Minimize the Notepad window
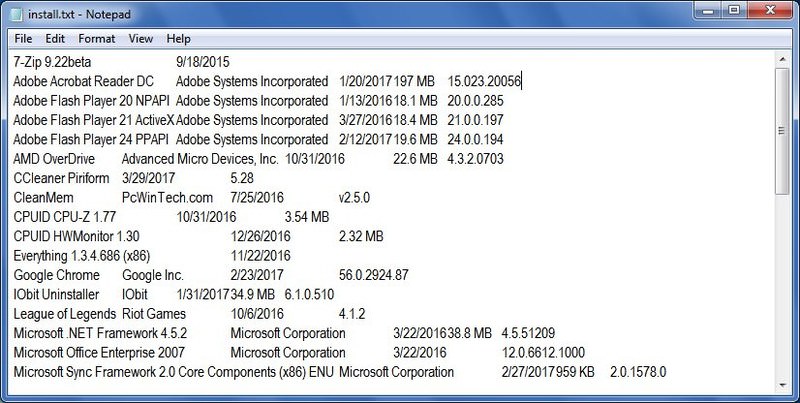 click(709, 11)
